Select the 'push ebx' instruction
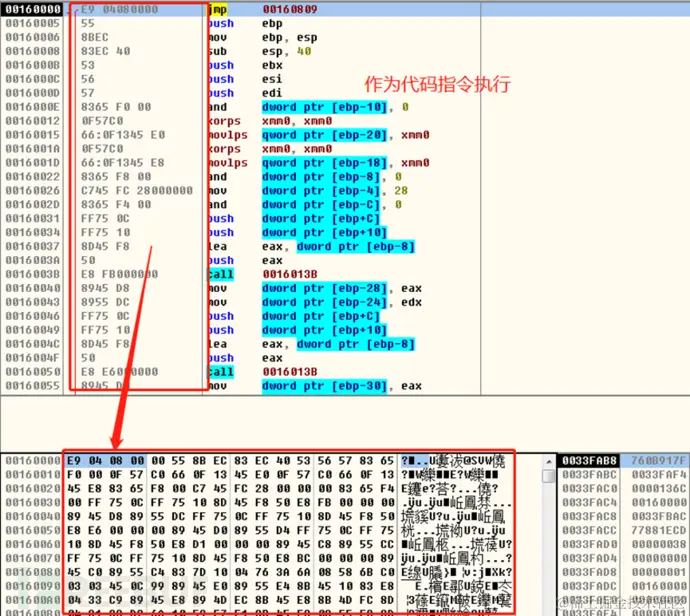The height and width of the screenshot is (616, 690). (x=246, y=65)
